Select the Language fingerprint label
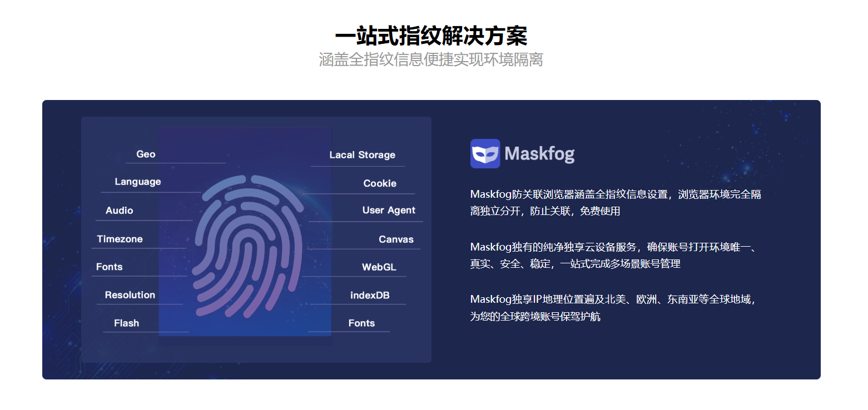 pyautogui.click(x=138, y=182)
